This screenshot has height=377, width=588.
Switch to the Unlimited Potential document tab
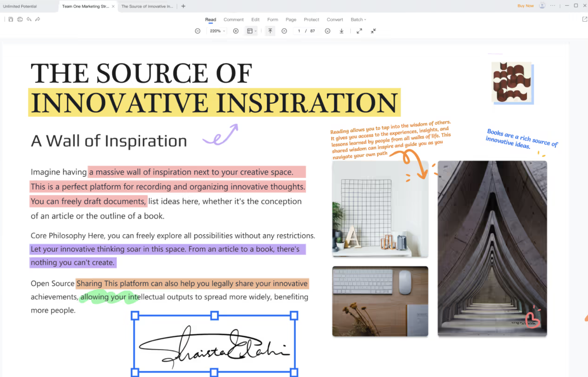(20, 6)
